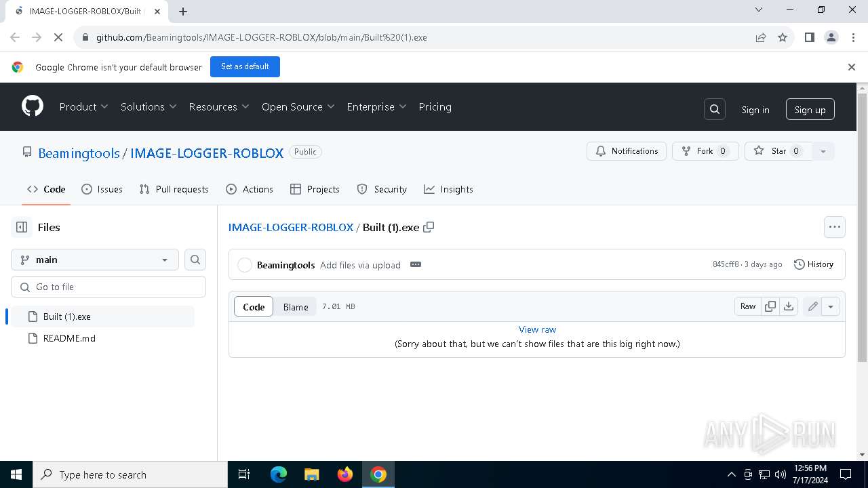Go back to the previous page
This screenshot has height=488, width=868.
(x=15, y=37)
